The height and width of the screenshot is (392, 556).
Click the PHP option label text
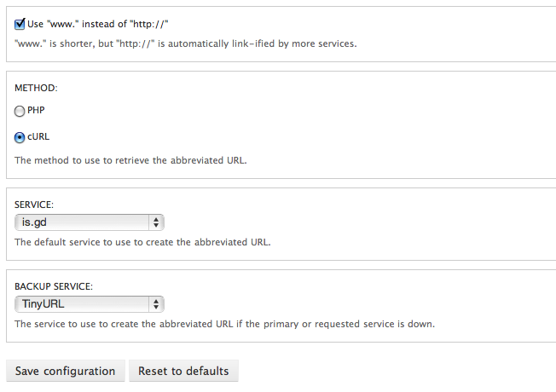(x=38, y=110)
